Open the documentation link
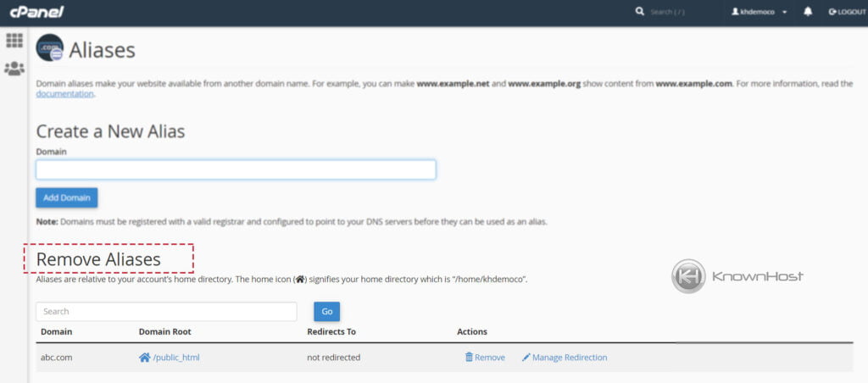The height and width of the screenshot is (383, 868). coord(64,93)
